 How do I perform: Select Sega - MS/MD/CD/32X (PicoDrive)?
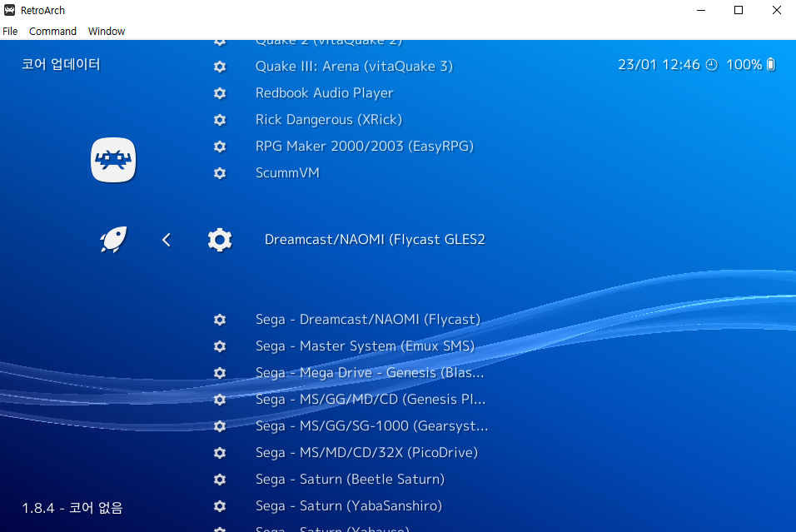(x=366, y=453)
